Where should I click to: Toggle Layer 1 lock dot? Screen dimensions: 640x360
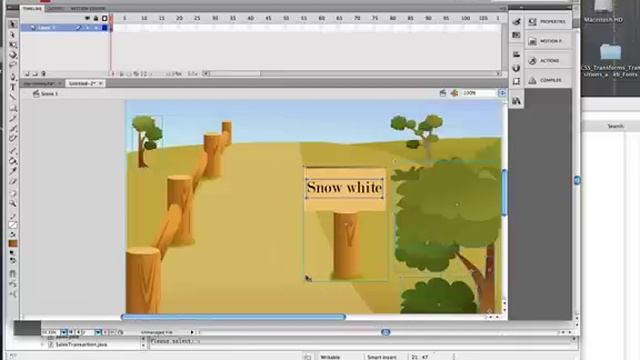point(96,28)
